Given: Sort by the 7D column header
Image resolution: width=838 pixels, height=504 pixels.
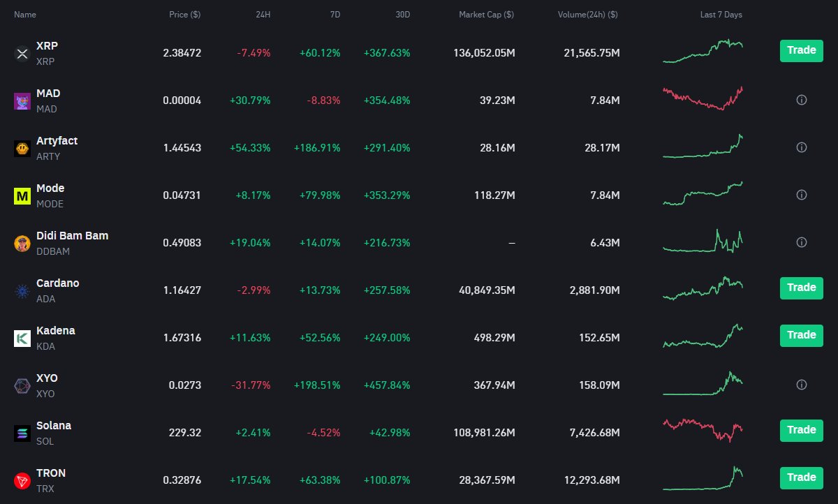Looking at the screenshot, I should click(x=335, y=15).
